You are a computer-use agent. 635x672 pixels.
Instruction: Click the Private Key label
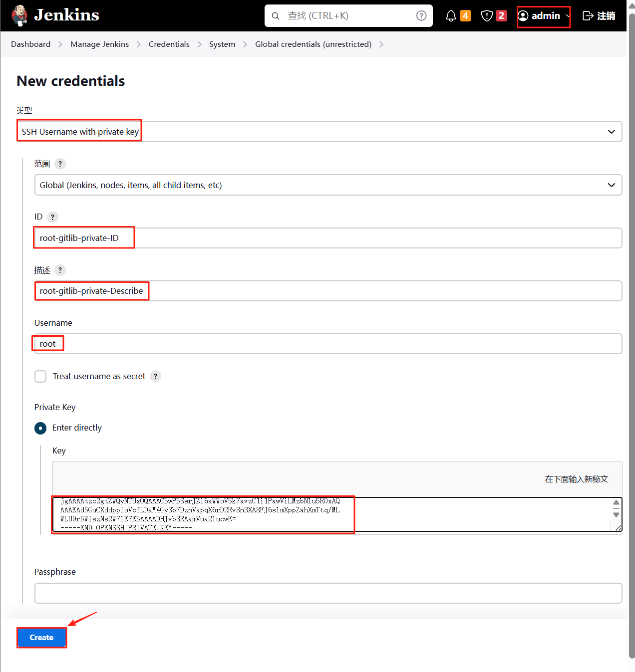tap(55, 407)
